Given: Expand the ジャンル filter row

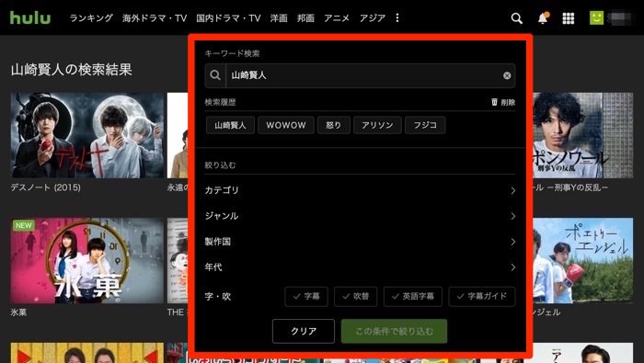Looking at the screenshot, I should 361,216.
